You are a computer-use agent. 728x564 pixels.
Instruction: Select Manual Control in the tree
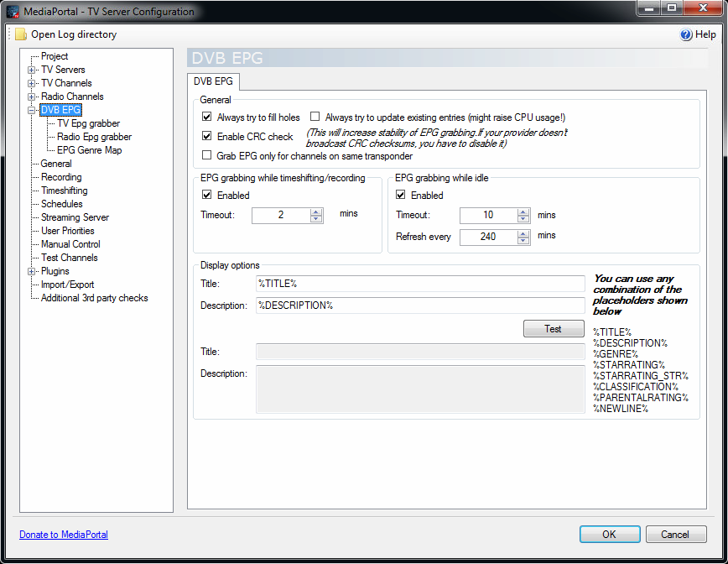[x=70, y=245]
